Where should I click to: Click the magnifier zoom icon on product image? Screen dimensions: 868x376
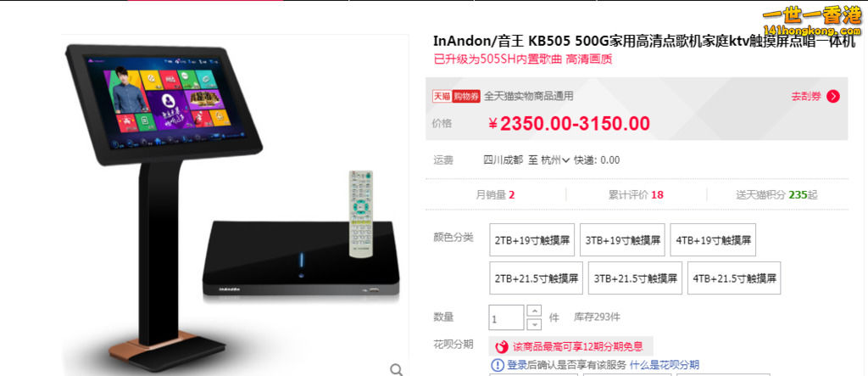pyautogui.click(x=397, y=369)
